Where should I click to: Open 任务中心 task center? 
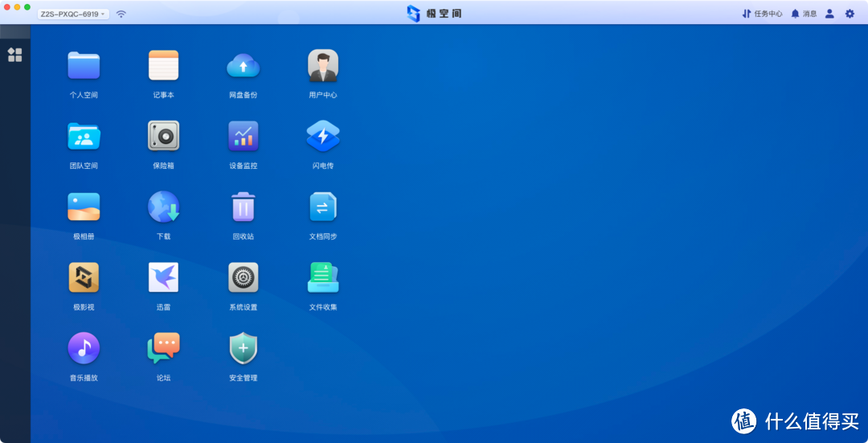tap(762, 14)
